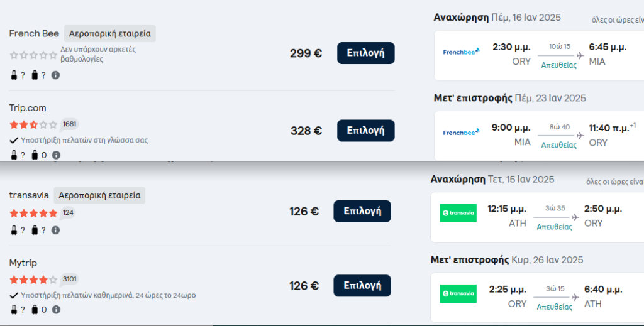Click the 124 reviews badge for transavia
644x326 pixels.
pyautogui.click(x=68, y=213)
